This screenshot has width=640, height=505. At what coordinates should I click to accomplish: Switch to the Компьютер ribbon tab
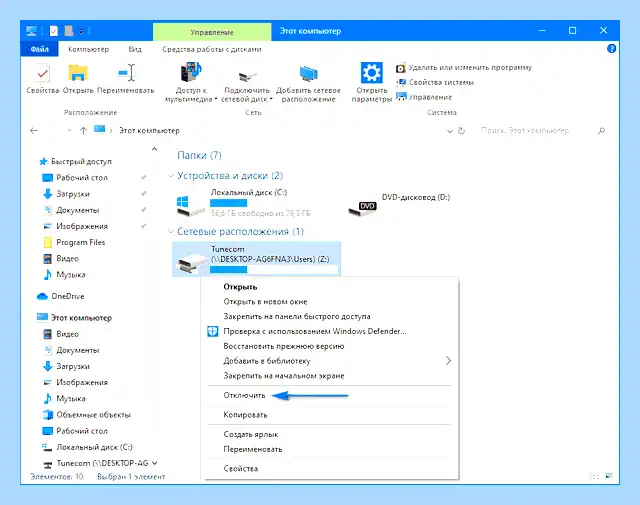[89, 49]
